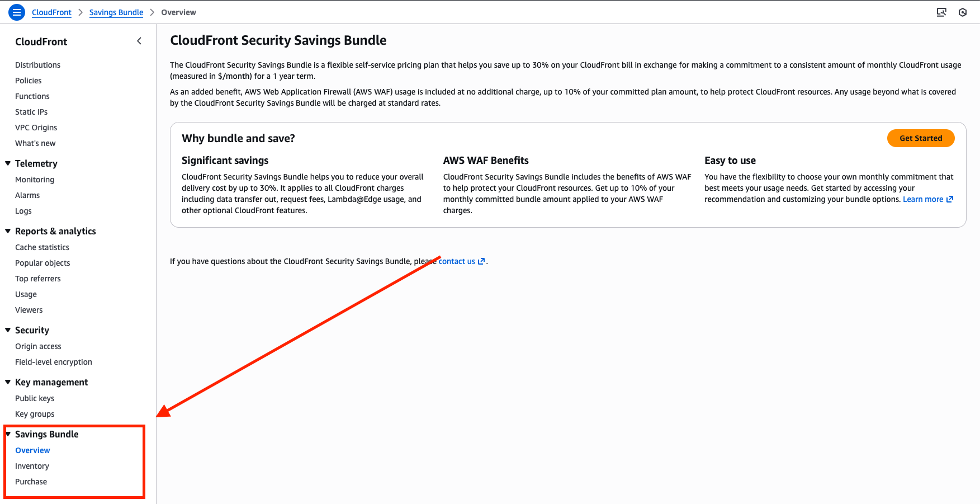Viewport: 980px width, 504px height.
Task: Click the CloudFront breadcrumb link
Action: [x=51, y=12]
